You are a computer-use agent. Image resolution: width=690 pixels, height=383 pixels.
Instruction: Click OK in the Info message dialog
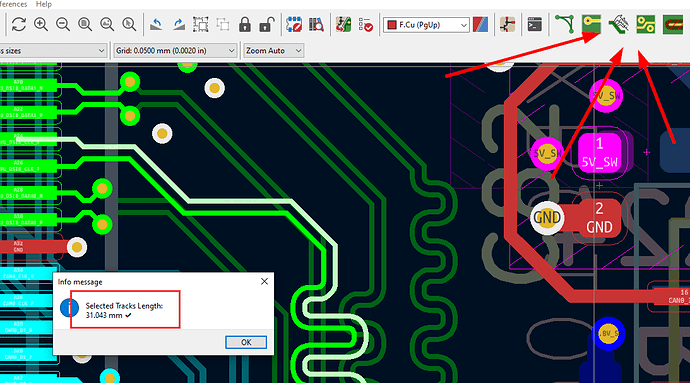point(246,342)
